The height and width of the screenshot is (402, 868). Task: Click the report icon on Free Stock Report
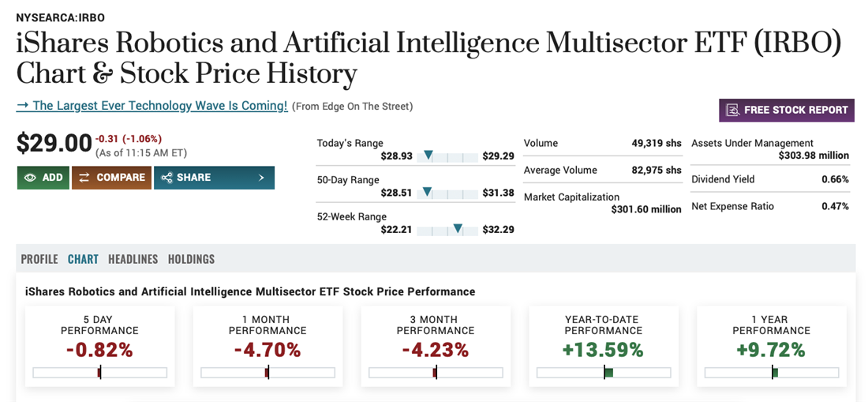click(x=732, y=111)
